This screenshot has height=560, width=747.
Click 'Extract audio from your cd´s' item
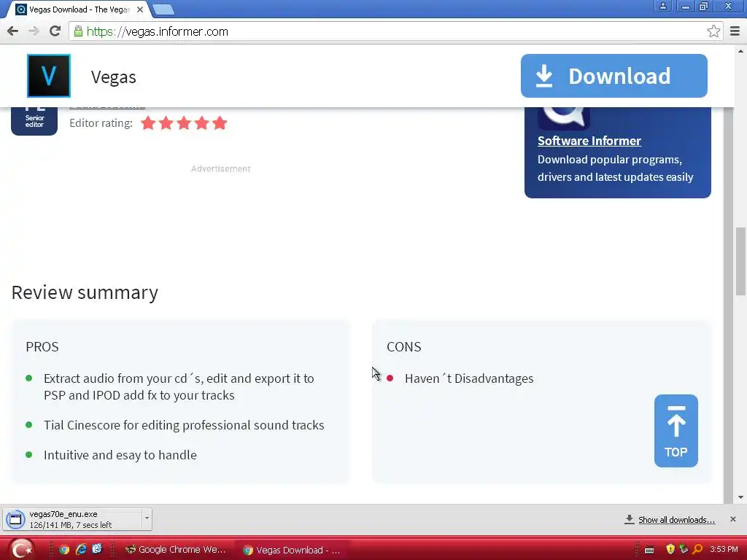pos(179,386)
